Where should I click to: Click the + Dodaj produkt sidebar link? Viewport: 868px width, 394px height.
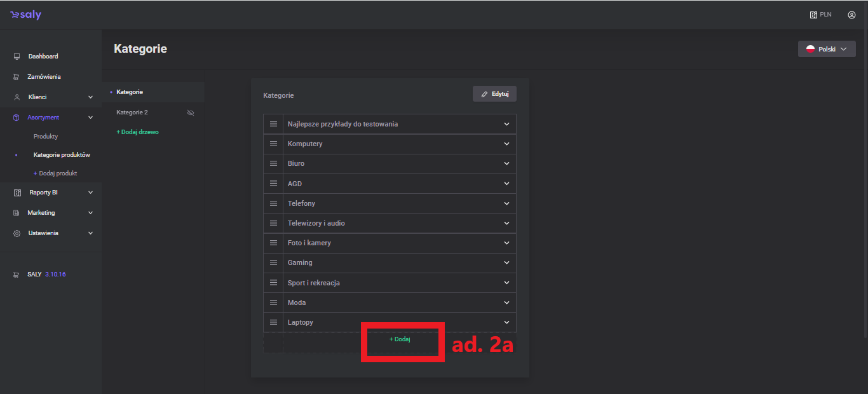point(55,173)
